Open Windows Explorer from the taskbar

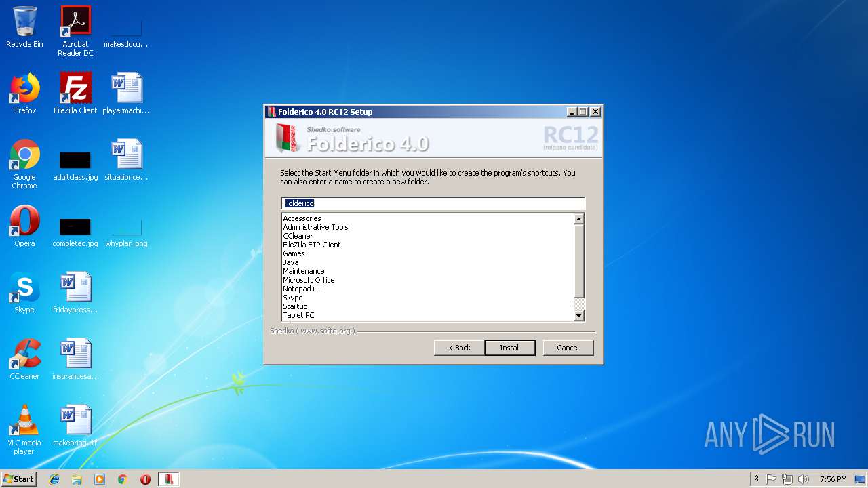pyautogui.click(x=77, y=479)
